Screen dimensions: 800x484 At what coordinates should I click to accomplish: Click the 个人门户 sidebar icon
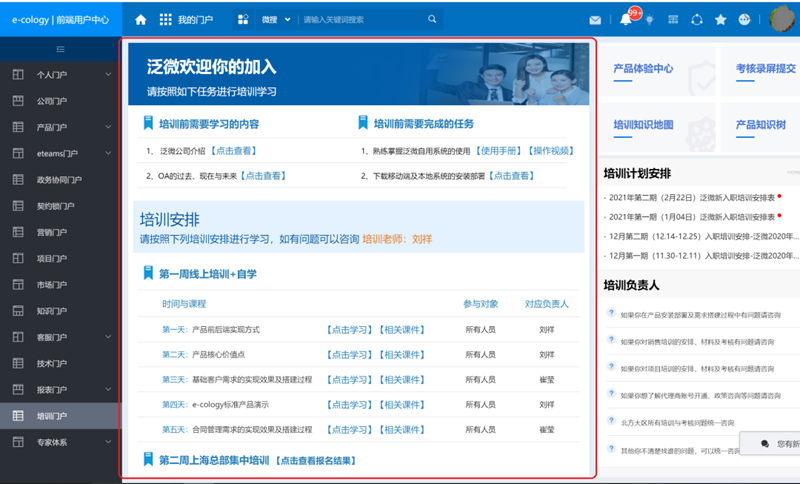point(18,74)
